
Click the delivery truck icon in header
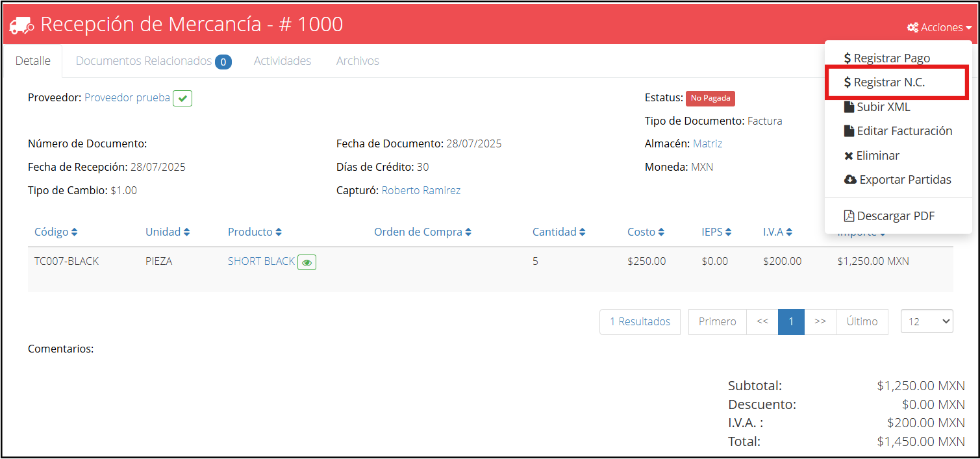coord(22,26)
